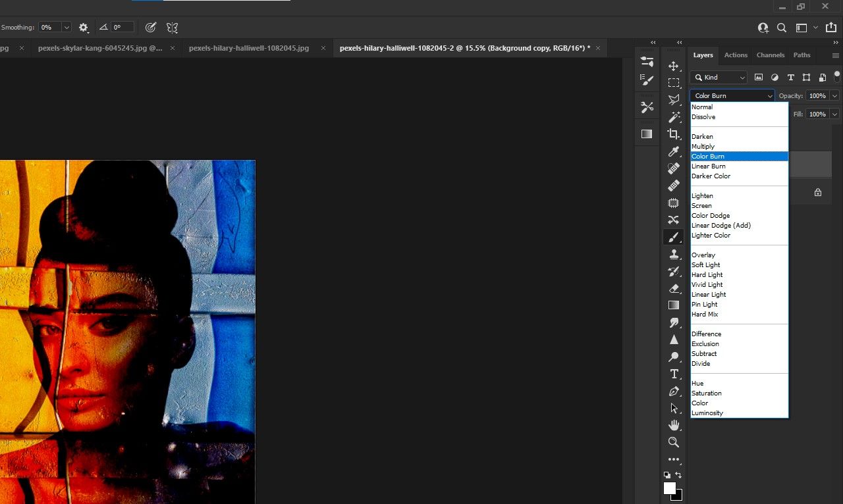Open the Opacity slider dropdown arrow
Screen dimensions: 843x504
click(835, 96)
